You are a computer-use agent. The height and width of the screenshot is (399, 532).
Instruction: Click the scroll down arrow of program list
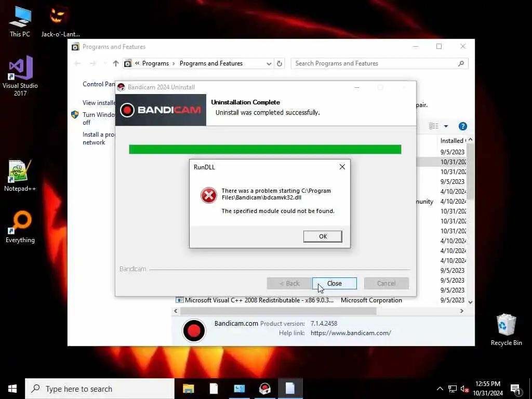click(470, 302)
